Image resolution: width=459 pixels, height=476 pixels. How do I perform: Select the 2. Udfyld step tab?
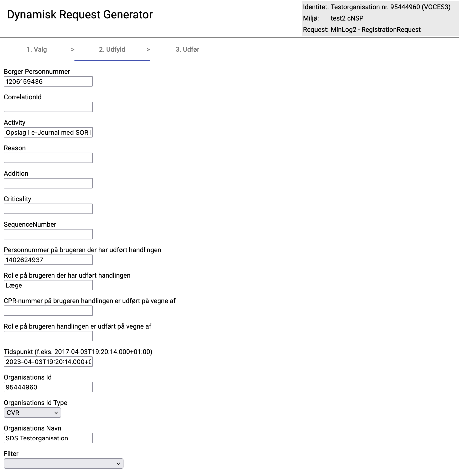pyautogui.click(x=112, y=50)
